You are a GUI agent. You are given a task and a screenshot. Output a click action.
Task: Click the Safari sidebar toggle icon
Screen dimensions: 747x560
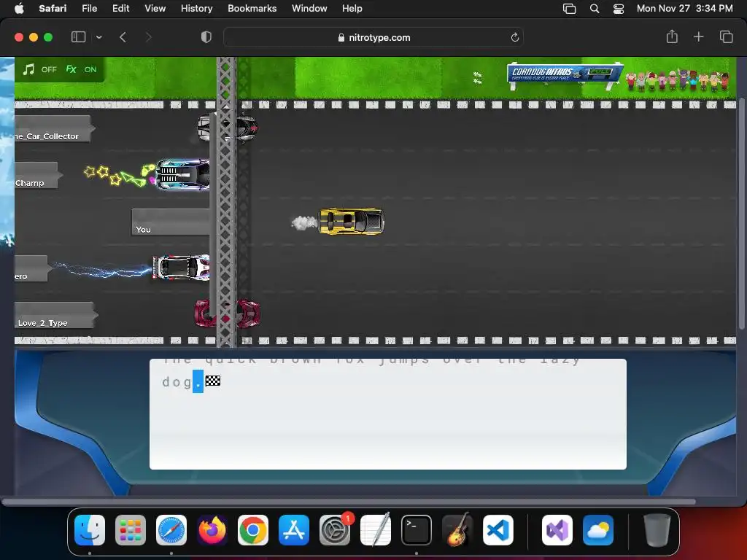coord(78,37)
